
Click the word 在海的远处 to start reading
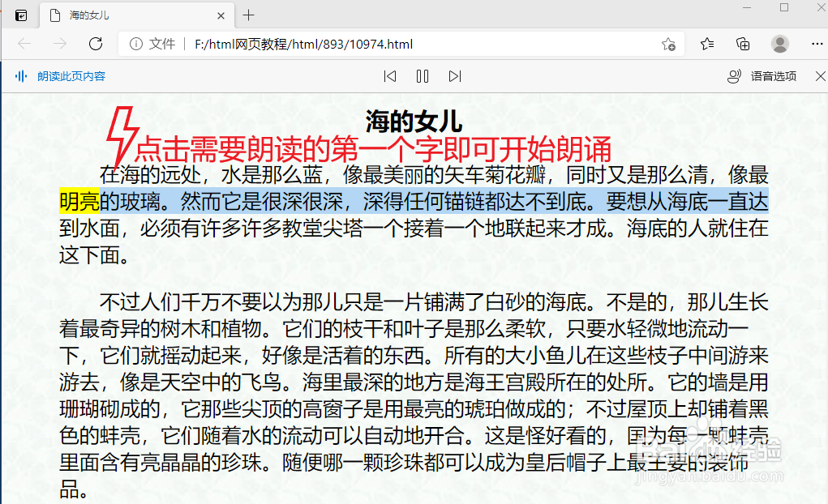tap(151, 175)
